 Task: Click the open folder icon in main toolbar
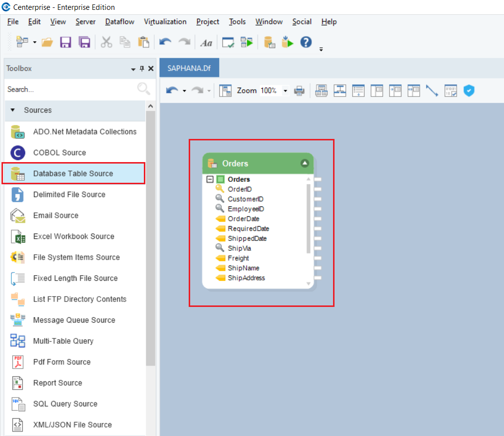click(x=47, y=42)
